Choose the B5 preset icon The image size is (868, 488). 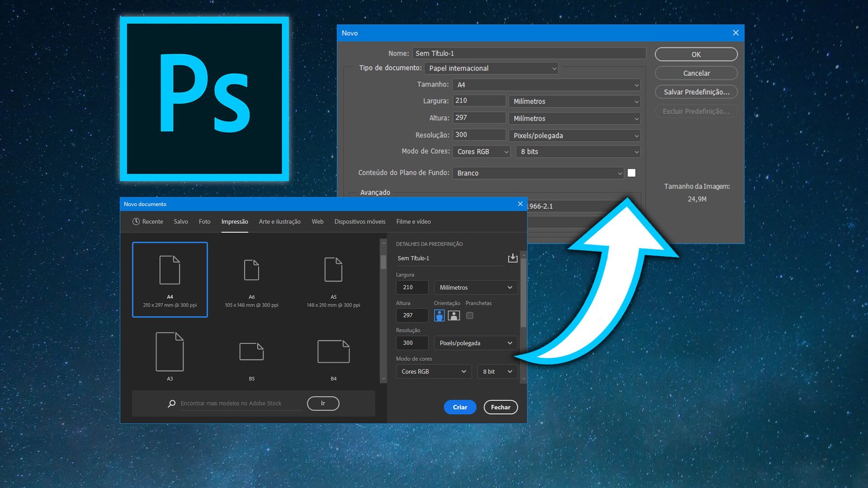point(252,351)
